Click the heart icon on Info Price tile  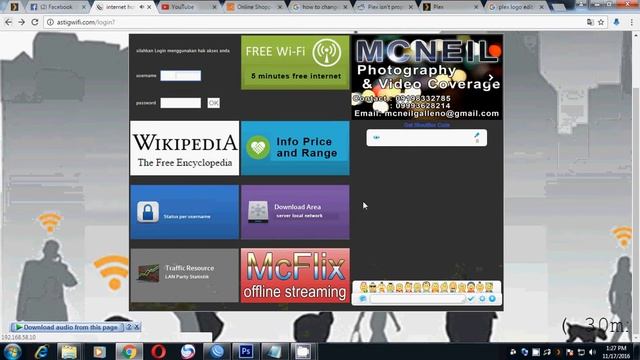click(x=258, y=147)
